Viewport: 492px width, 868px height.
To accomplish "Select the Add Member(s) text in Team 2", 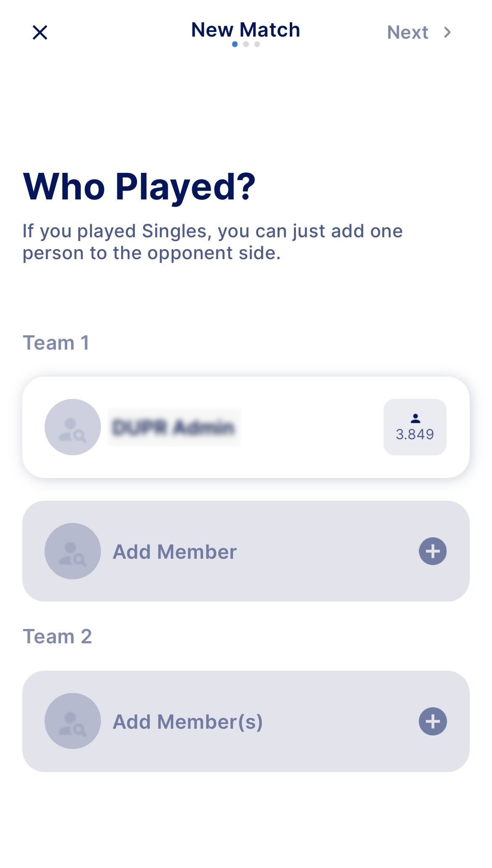I will pyautogui.click(x=188, y=722).
